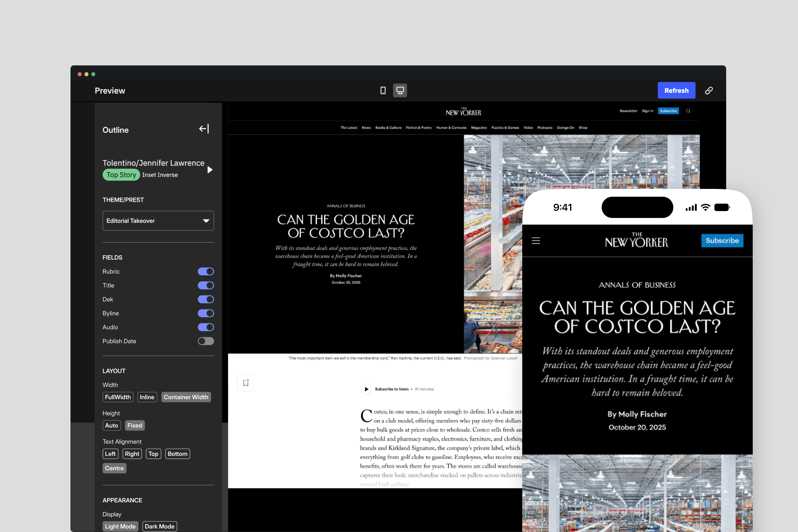Click New Yorker logo in mobile preview
This screenshot has height=532, width=798.
pos(637,240)
